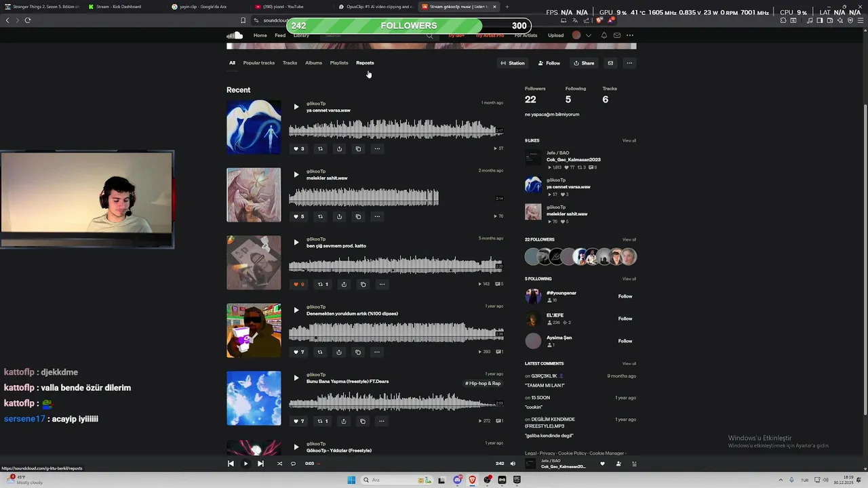Open more options for 'ya cennet varsa.wav'
This screenshot has width=868, height=488.
(x=377, y=148)
